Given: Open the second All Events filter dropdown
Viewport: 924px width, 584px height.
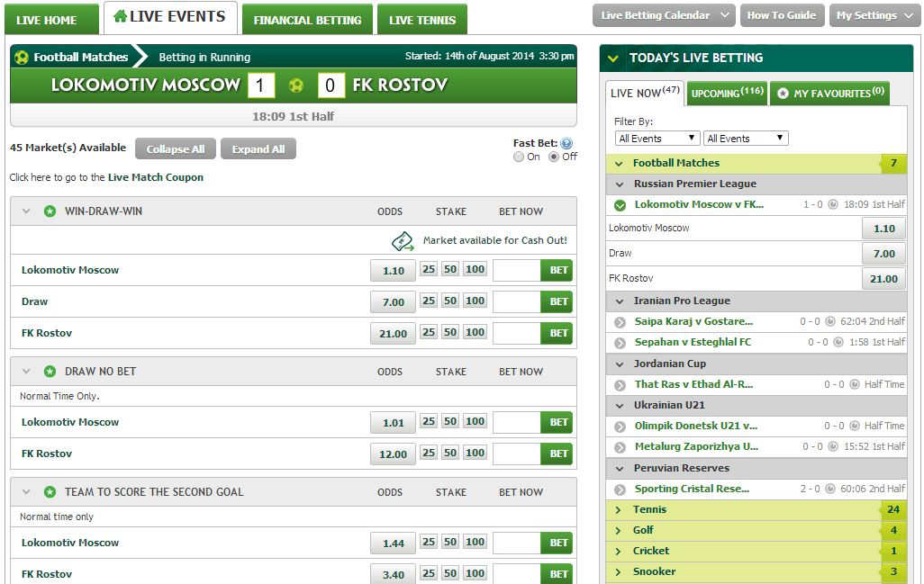Looking at the screenshot, I should tap(746, 139).
